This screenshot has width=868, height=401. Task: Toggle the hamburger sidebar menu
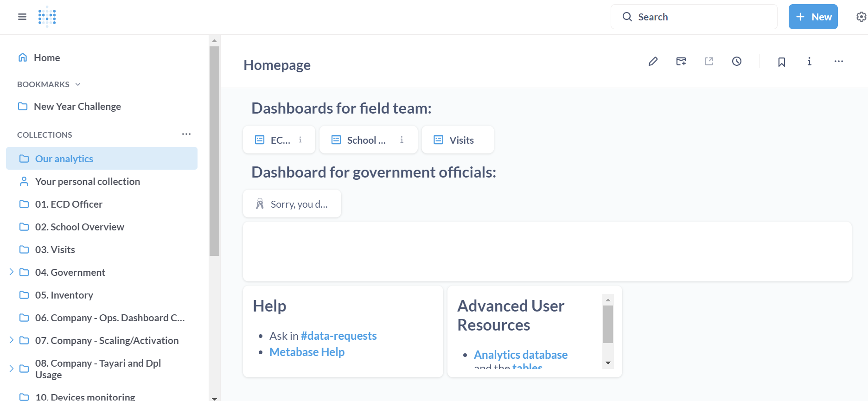pyautogui.click(x=22, y=17)
